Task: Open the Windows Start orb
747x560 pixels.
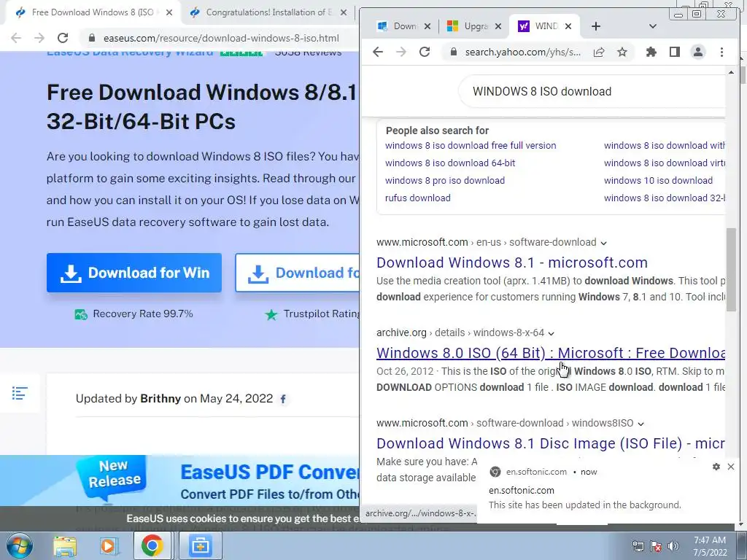Action: click(20, 545)
